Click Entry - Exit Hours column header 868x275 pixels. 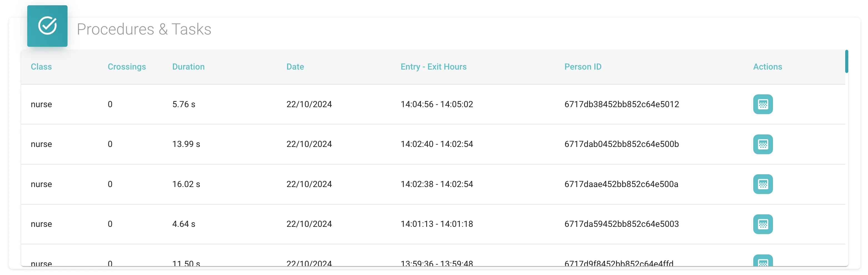point(433,67)
